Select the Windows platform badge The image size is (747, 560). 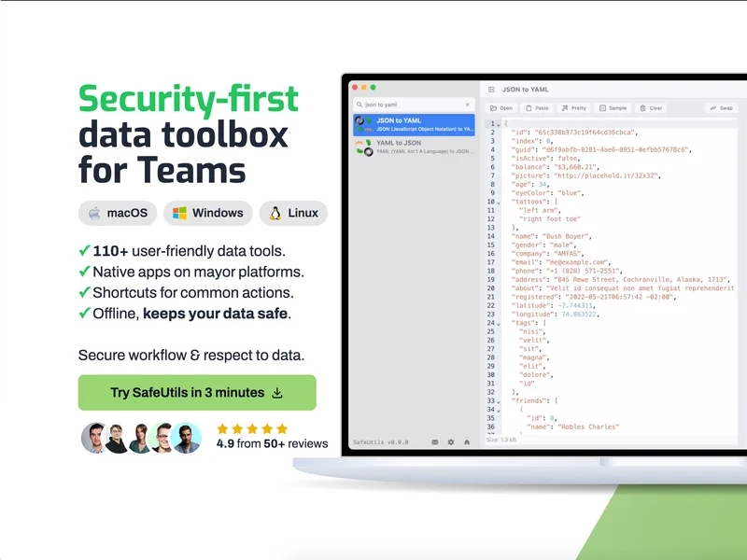click(207, 213)
